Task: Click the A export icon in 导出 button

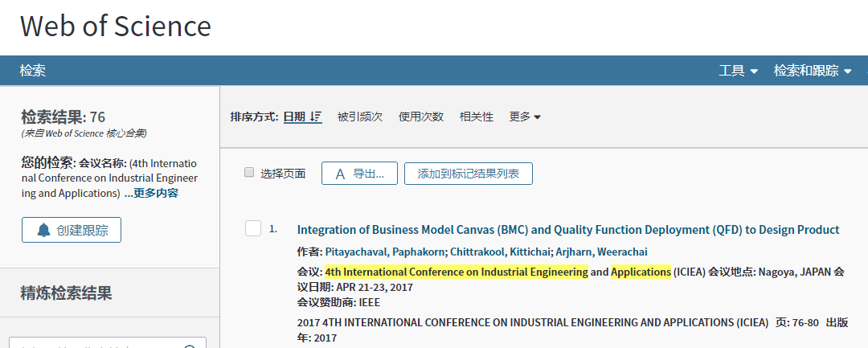Action: (x=341, y=174)
